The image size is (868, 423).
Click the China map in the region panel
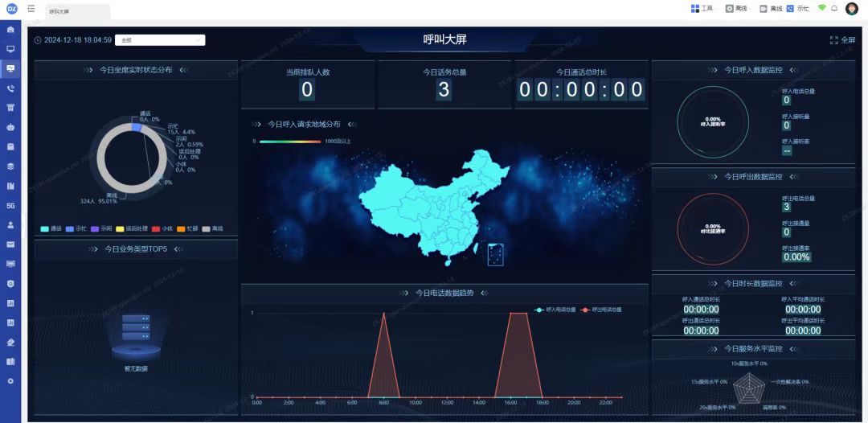coord(435,207)
